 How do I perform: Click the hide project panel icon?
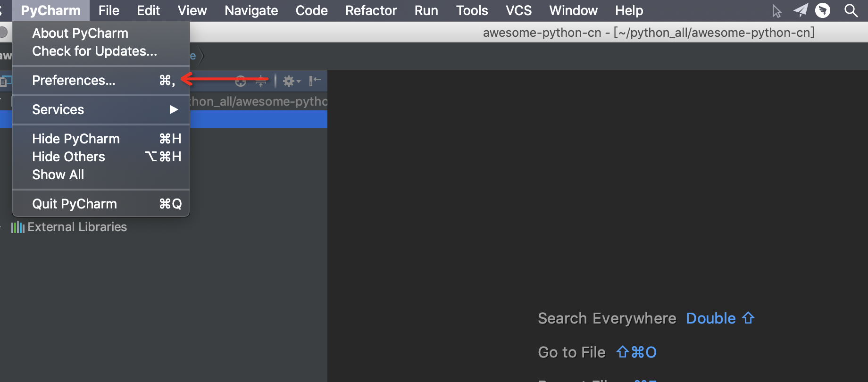pyautogui.click(x=315, y=81)
